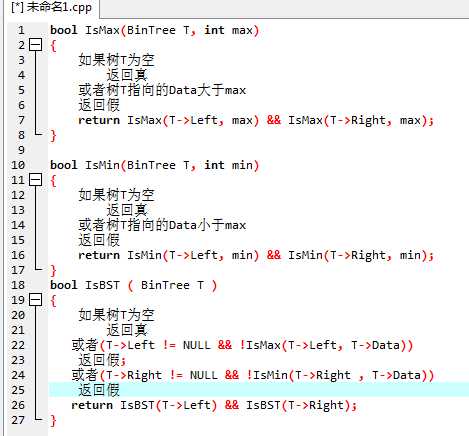The width and height of the screenshot is (469, 436).
Task: Click '如果树T为空' on line 12
Action: click(x=116, y=195)
